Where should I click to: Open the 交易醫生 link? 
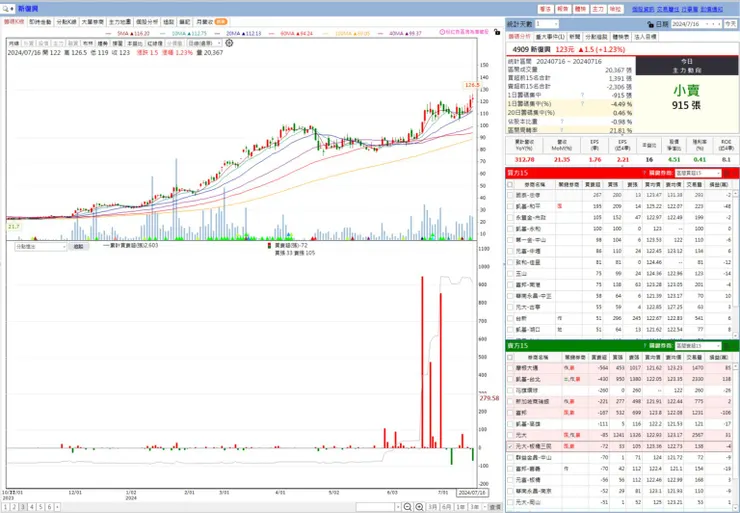click(x=666, y=9)
